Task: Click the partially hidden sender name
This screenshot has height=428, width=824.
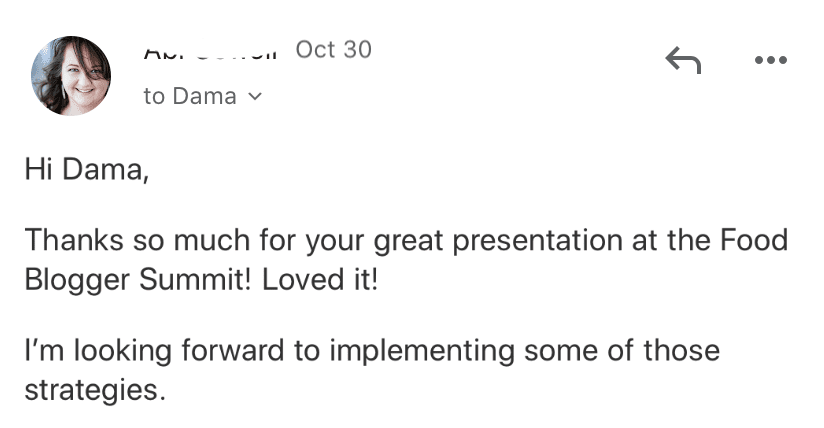Action: point(210,54)
